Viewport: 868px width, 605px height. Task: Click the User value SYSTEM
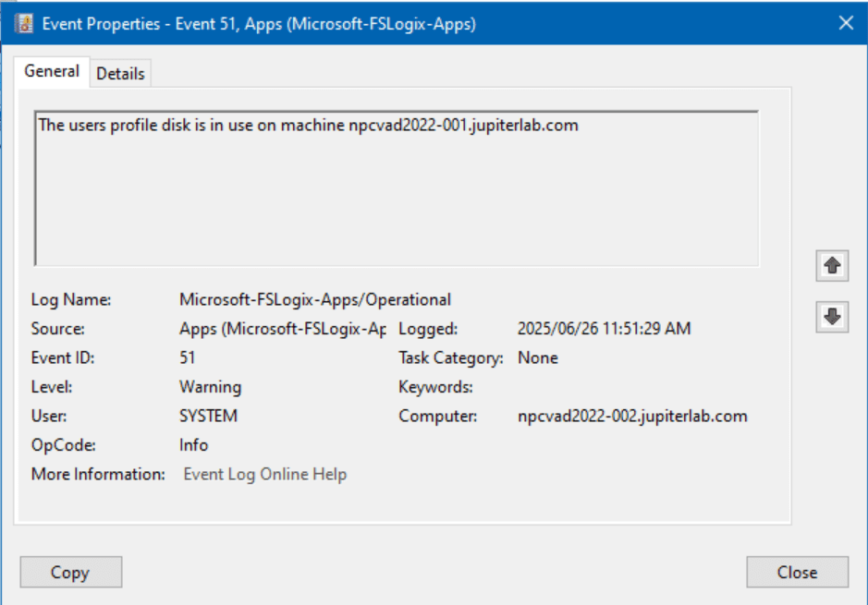[208, 417]
